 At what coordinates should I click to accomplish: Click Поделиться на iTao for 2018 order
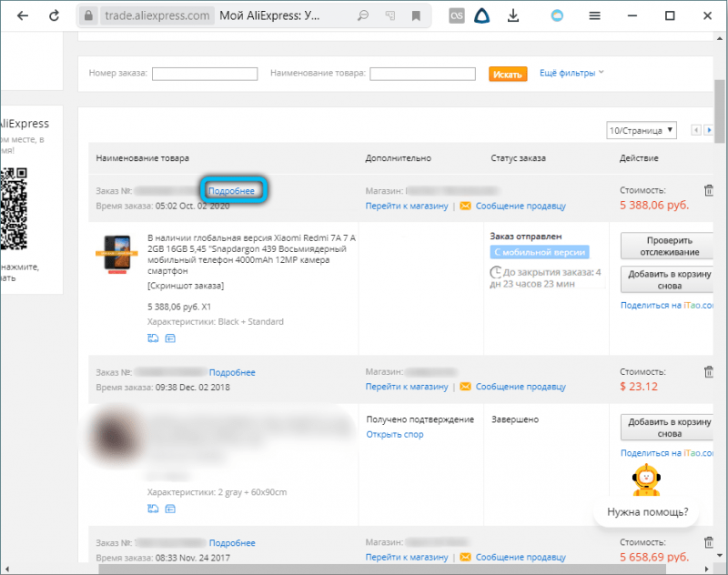tap(667, 453)
